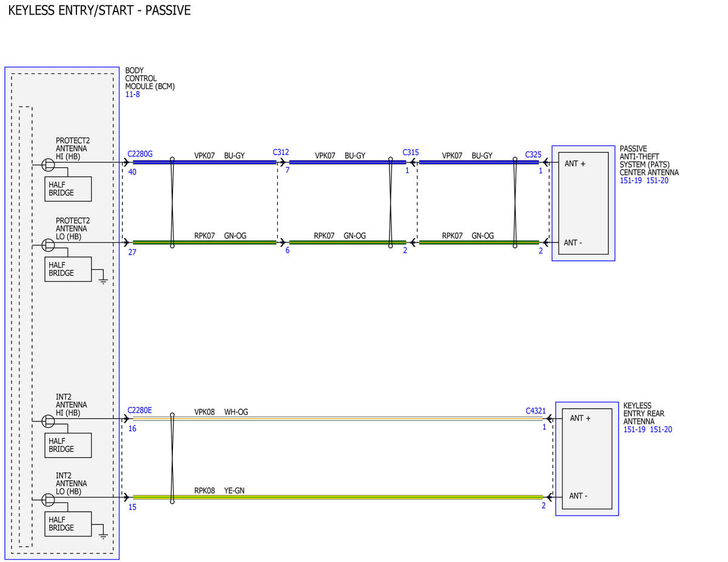Click the 'INT2 ANTENNA HI (HB)' label
Image resolution: width=728 pixels, height=562 pixels.
[72, 405]
